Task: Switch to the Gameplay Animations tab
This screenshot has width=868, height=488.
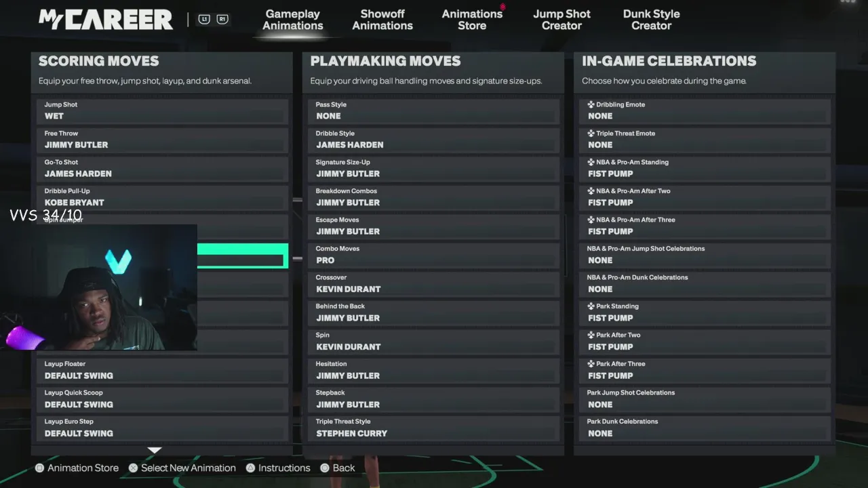Action: click(x=293, y=20)
